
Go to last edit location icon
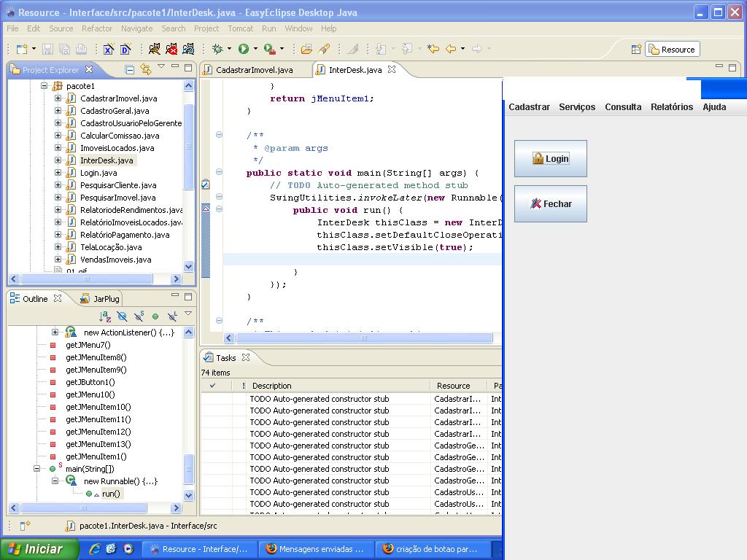coord(433,49)
